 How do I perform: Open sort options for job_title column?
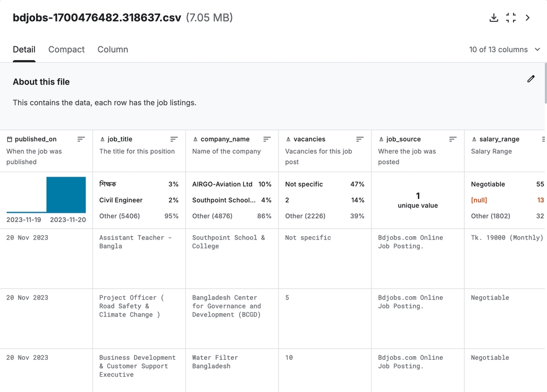[x=174, y=139]
